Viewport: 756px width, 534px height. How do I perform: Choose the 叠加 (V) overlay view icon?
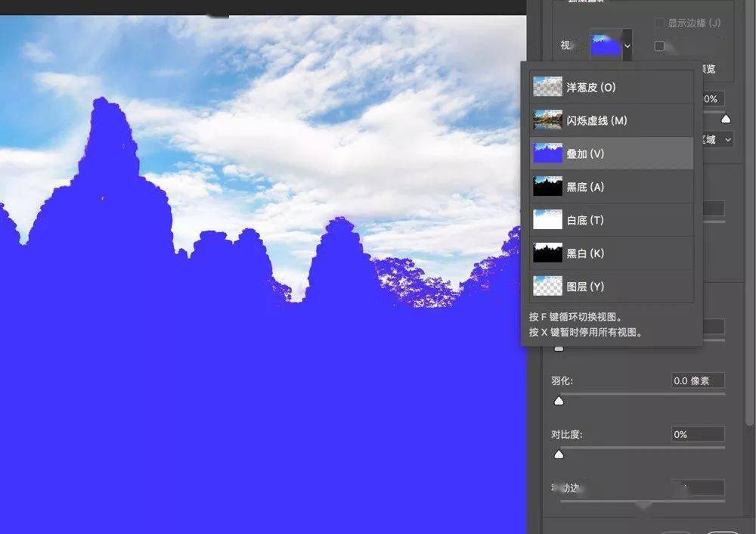point(547,154)
